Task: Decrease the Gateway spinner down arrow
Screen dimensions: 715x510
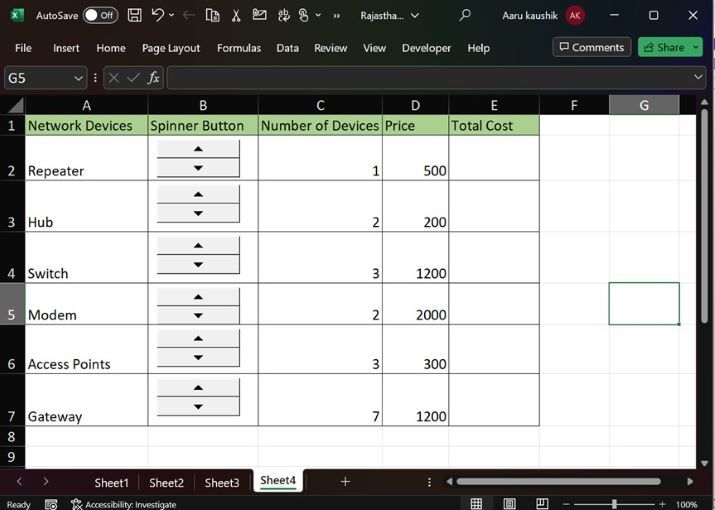Action: tap(198, 406)
